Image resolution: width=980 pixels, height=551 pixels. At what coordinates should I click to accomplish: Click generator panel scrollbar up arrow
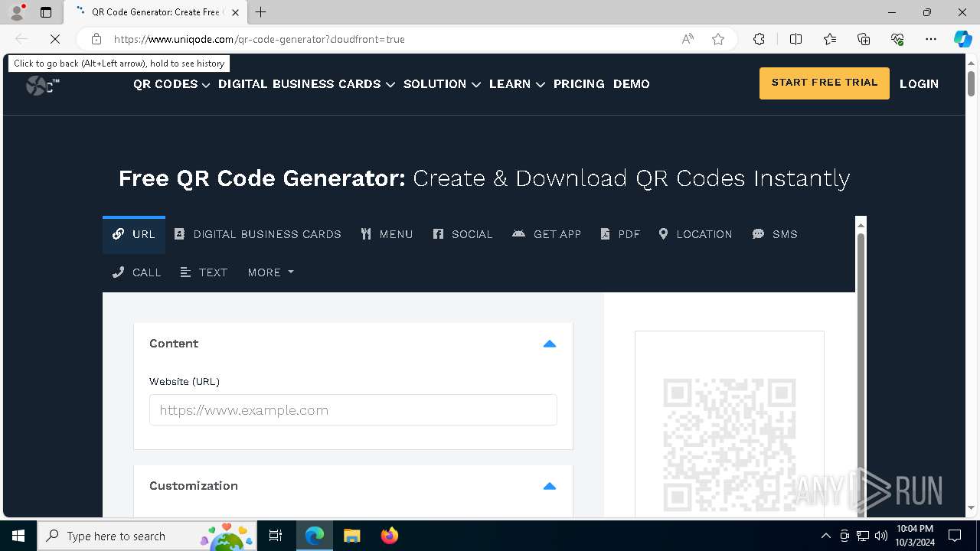pyautogui.click(x=861, y=224)
